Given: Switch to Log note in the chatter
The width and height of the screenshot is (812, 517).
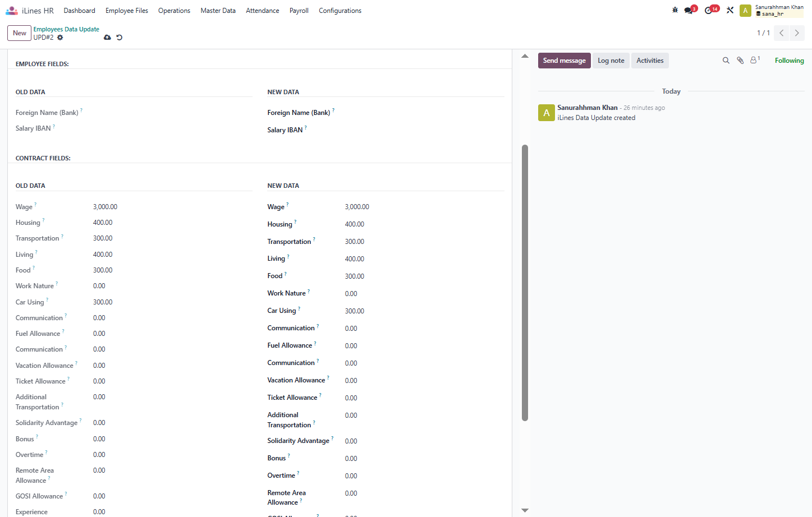Looking at the screenshot, I should click(611, 61).
